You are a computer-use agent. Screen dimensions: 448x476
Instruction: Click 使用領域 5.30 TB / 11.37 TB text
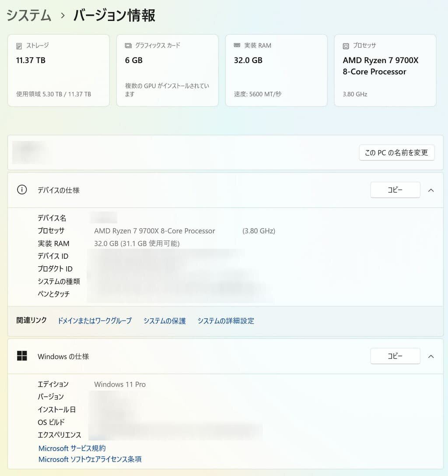point(54,94)
